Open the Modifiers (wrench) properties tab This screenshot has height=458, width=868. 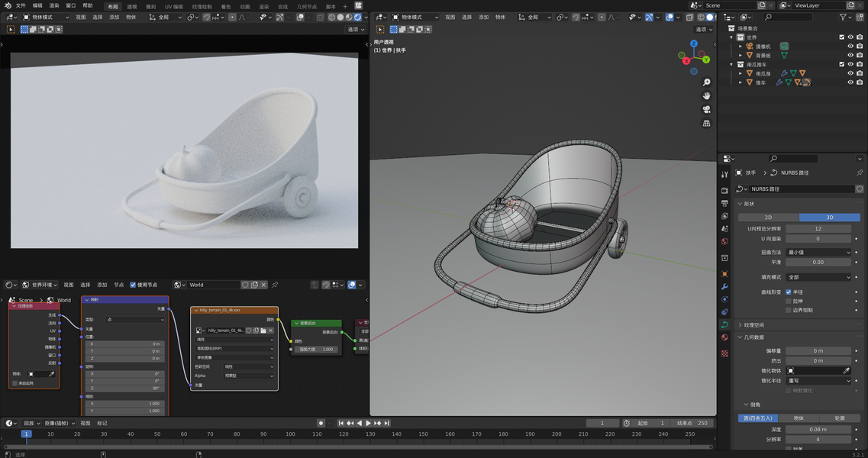coord(724,286)
